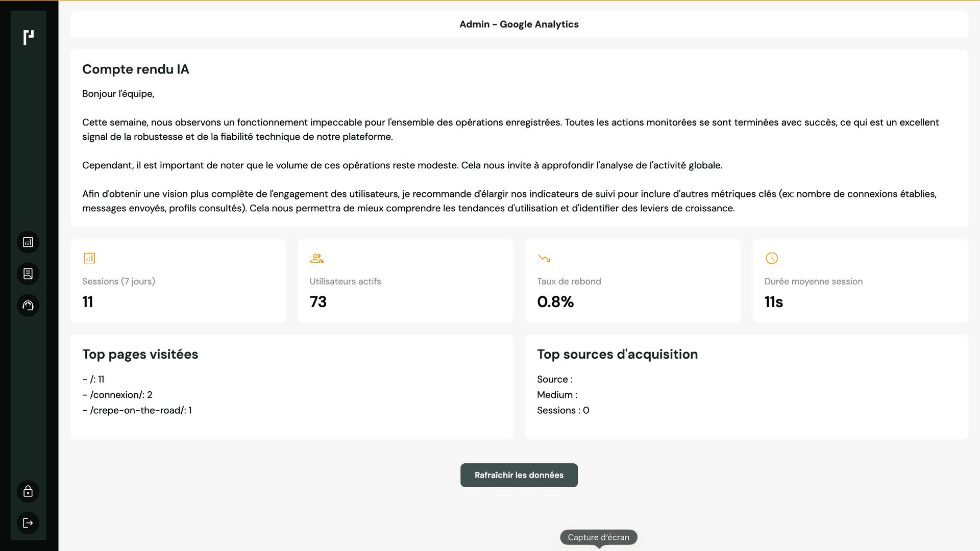Click the /crepe-on-the-road/ page entry

(x=137, y=410)
